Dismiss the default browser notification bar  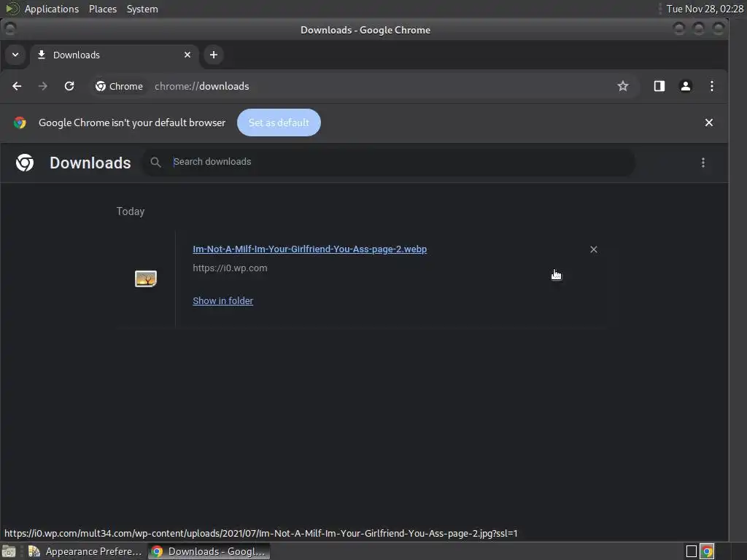coord(709,122)
